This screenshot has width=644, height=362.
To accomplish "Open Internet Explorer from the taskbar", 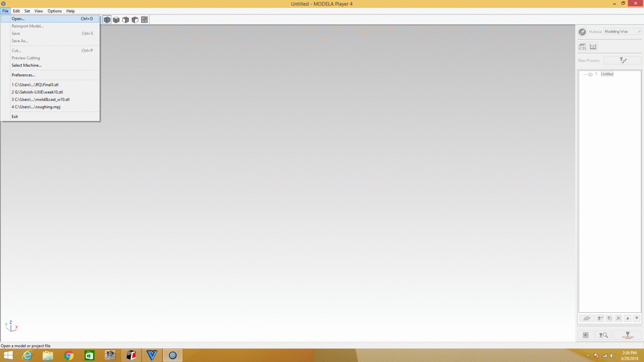I will pyautogui.click(x=28, y=355).
